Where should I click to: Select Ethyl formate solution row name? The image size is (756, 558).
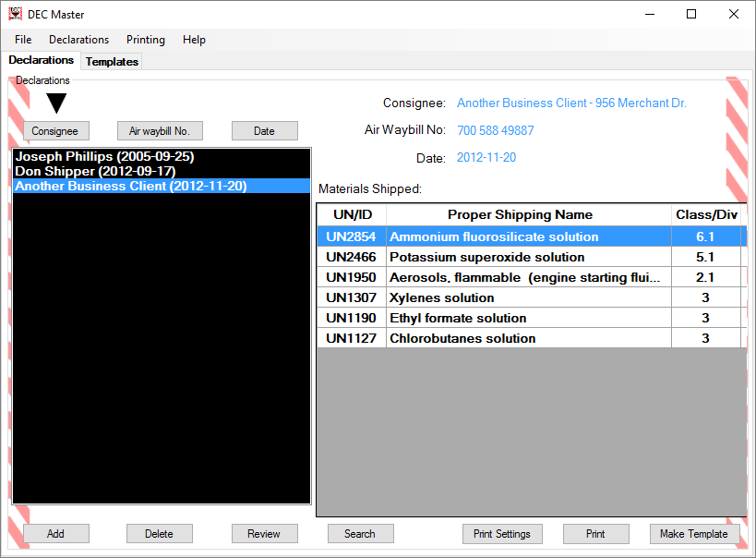pos(529,318)
